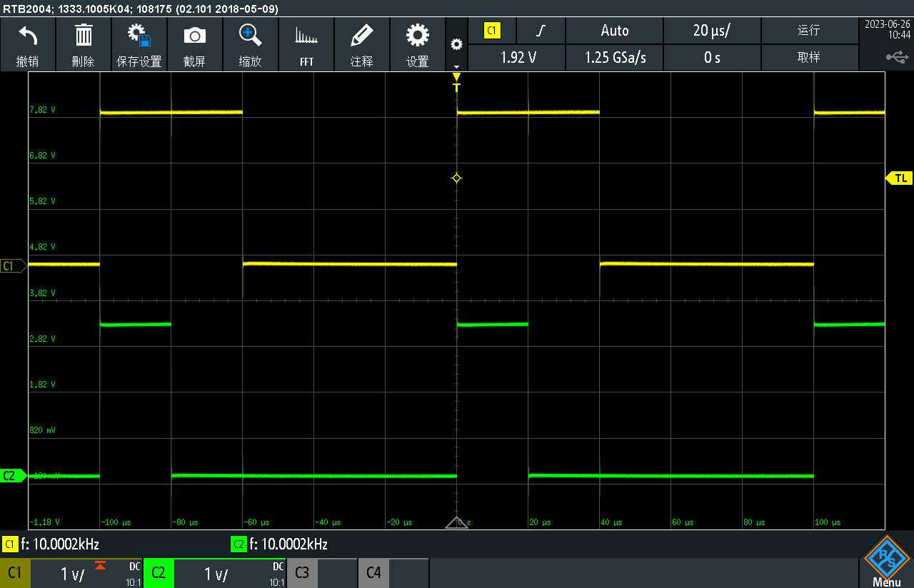The width and height of the screenshot is (914, 588).
Task: Select the C2 ground level marker
Action: [14, 476]
